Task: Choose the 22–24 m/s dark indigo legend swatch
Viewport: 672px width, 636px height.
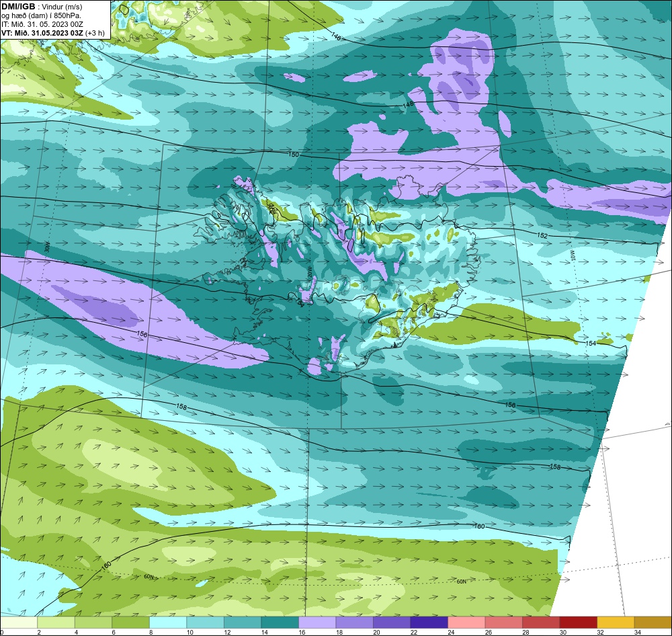Action: click(429, 623)
